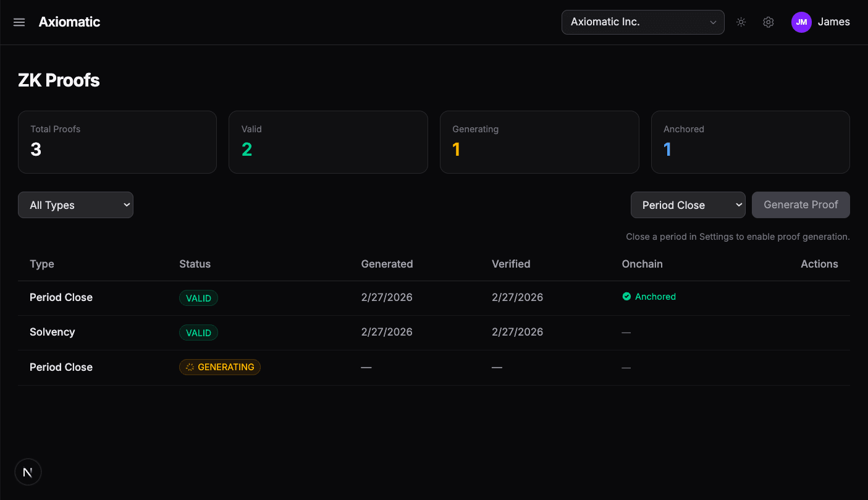
Task: Click the Axiomatic logo in the header
Action: [69, 22]
